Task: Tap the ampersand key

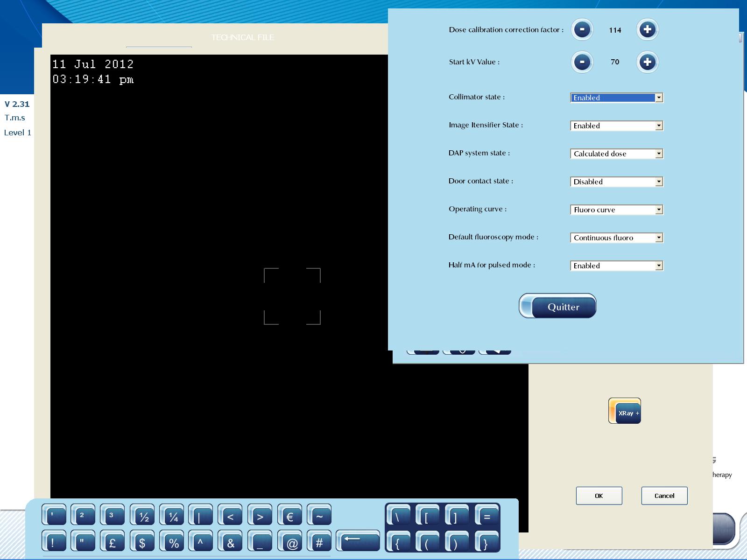Action: point(230,541)
